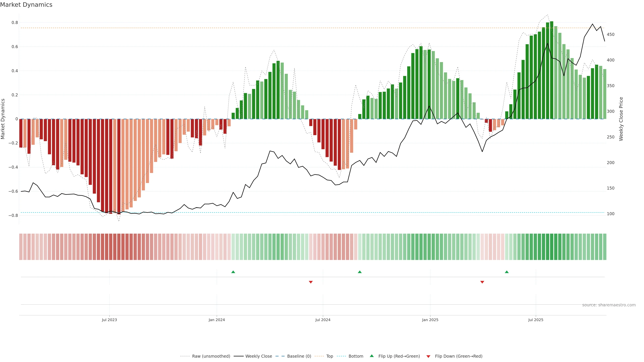Click the Flip Up triangle near May 2025
Image resolution: width=644 pixels, height=362 pixels.
click(x=506, y=272)
